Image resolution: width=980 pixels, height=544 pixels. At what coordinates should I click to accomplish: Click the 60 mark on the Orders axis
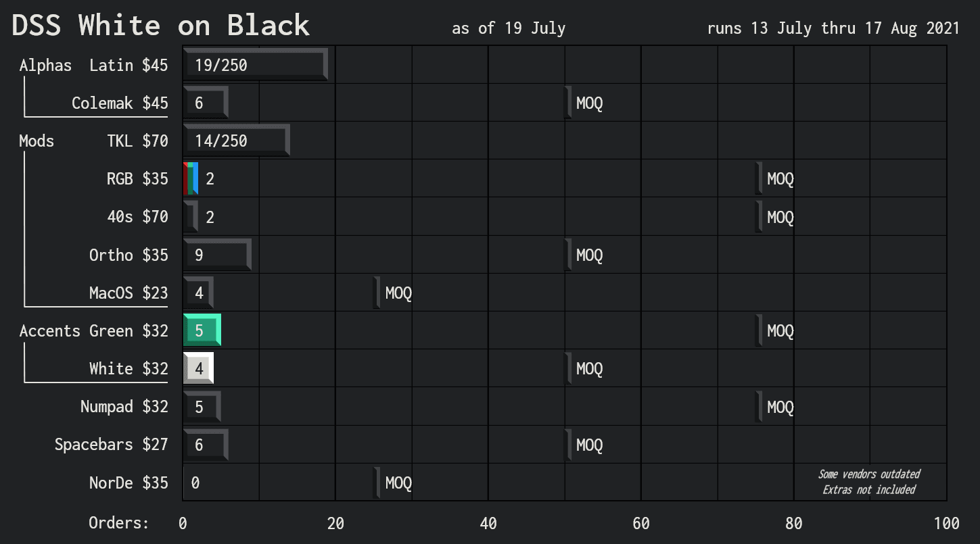pos(640,522)
